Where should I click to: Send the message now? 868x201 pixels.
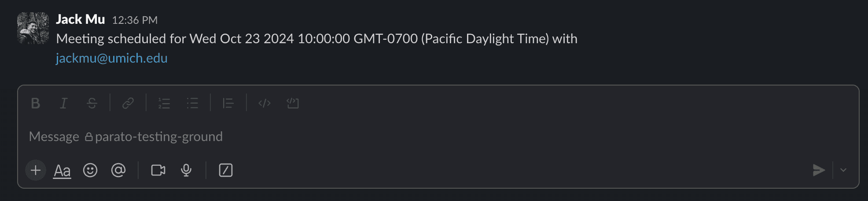pyautogui.click(x=819, y=170)
